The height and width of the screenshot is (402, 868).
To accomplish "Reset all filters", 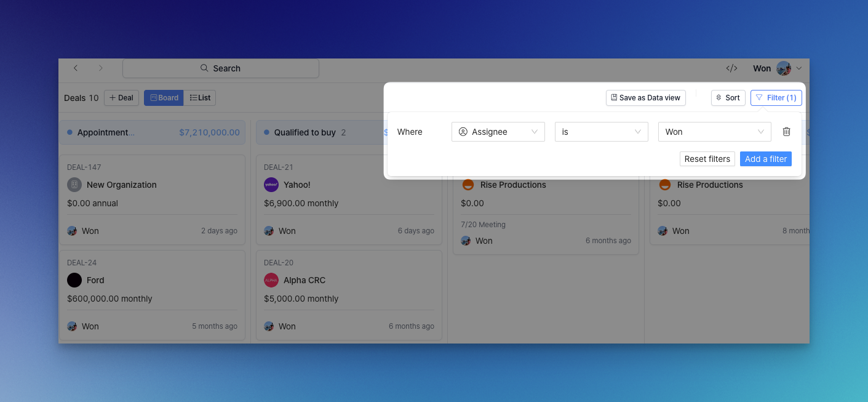I will click(707, 159).
